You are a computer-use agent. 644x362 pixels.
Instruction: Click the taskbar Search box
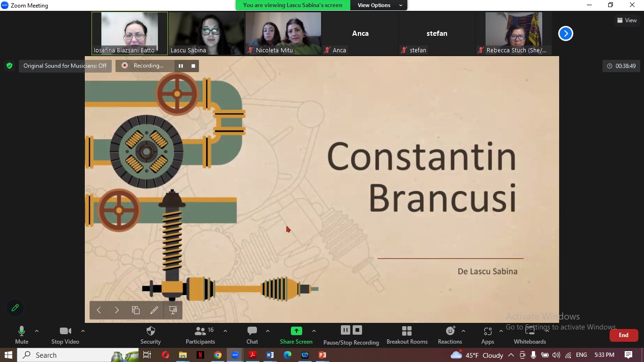click(x=78, y=355)
